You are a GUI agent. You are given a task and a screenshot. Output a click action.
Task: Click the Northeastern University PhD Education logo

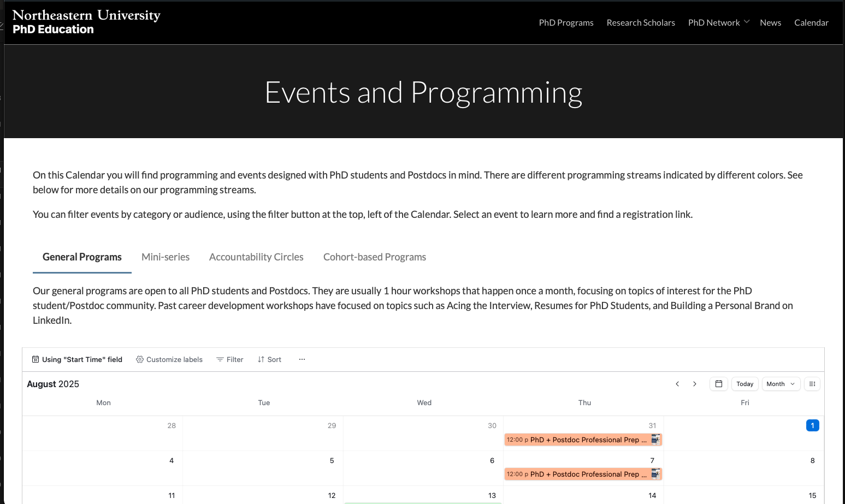86,22
